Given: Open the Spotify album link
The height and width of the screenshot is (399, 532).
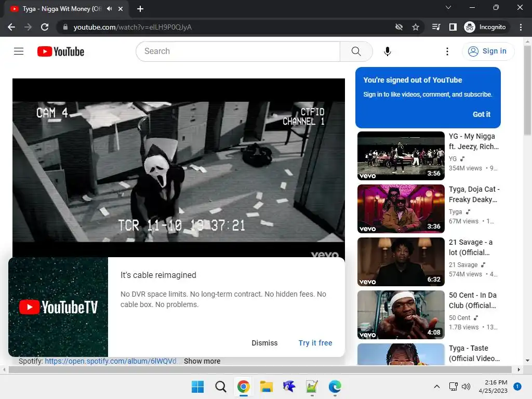Looking at the screenshot, I should pyautogui.click(x=111, y=362).
